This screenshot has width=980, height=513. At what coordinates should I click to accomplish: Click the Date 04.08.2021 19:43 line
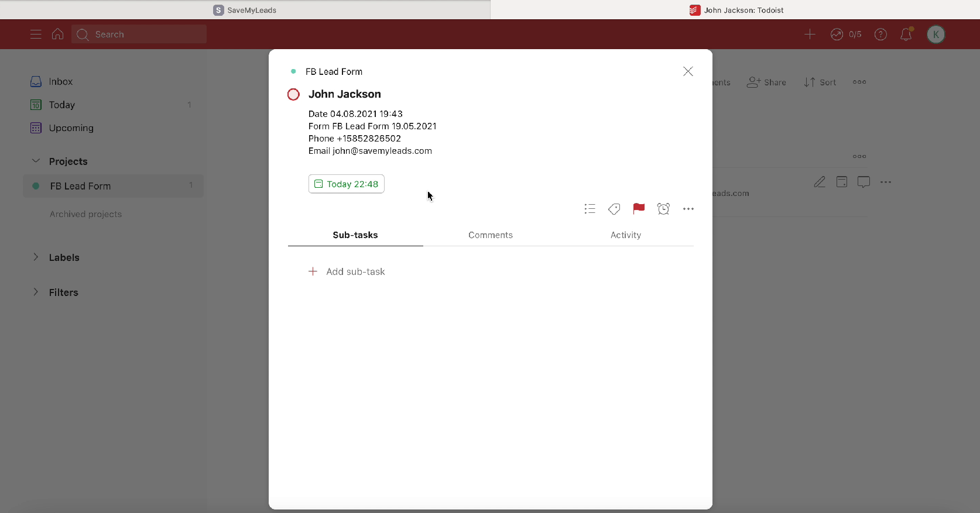coord(355,114)
